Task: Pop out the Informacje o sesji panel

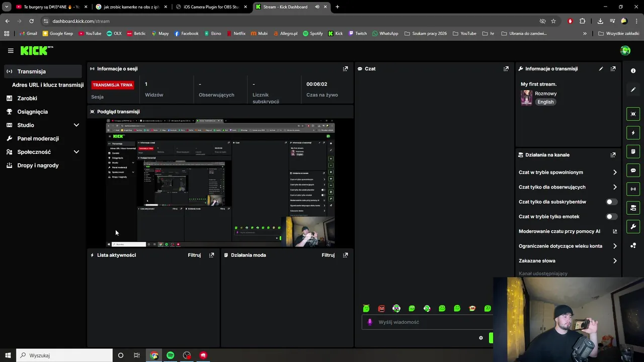Action: point(345,69)
